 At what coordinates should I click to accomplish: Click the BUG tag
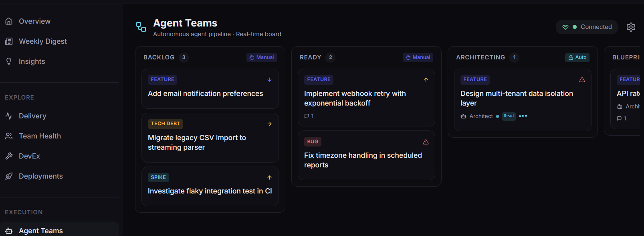[x=313, y=142]
